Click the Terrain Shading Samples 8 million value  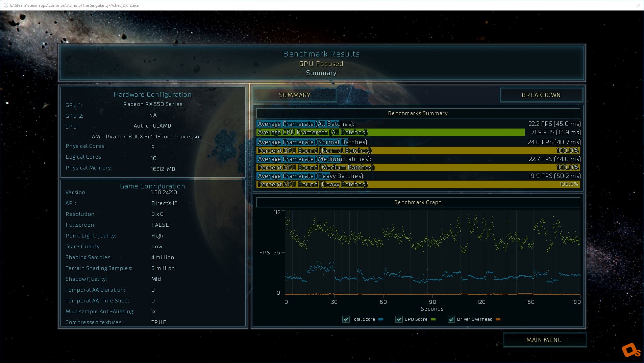[163, 268]
